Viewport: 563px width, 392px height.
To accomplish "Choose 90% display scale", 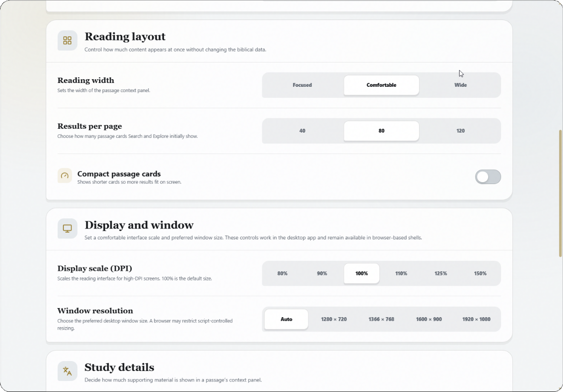I will 322,273.
